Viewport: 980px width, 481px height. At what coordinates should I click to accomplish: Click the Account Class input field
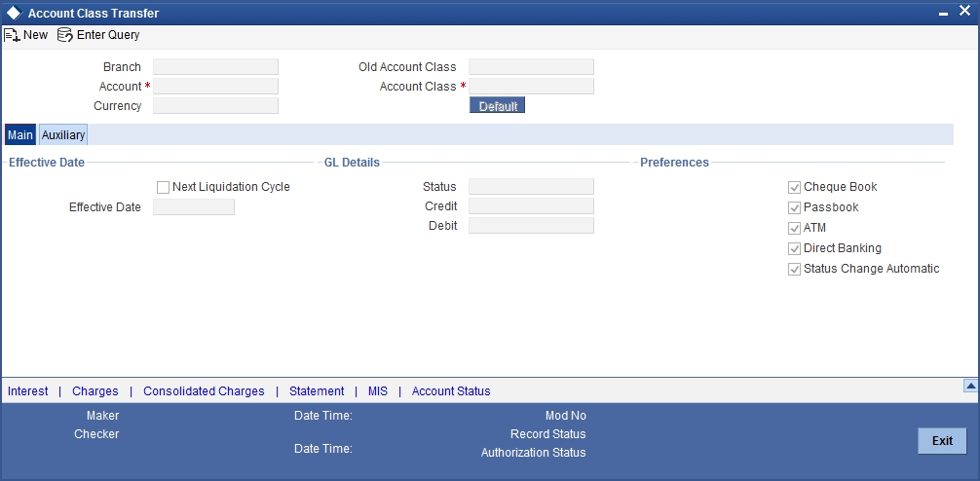tap(531, 87)
